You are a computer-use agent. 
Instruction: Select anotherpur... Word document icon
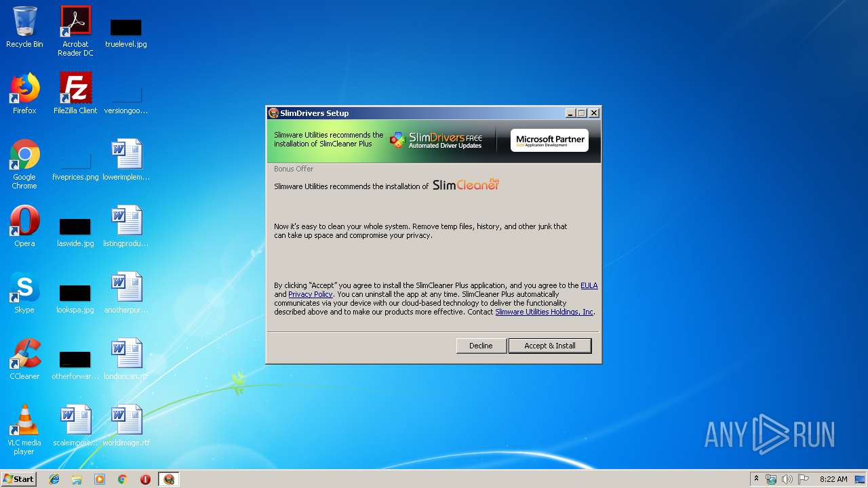[126, 293]
